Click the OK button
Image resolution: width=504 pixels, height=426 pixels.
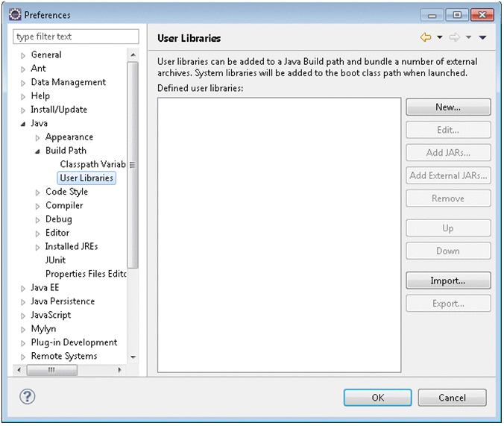(378, 398)
